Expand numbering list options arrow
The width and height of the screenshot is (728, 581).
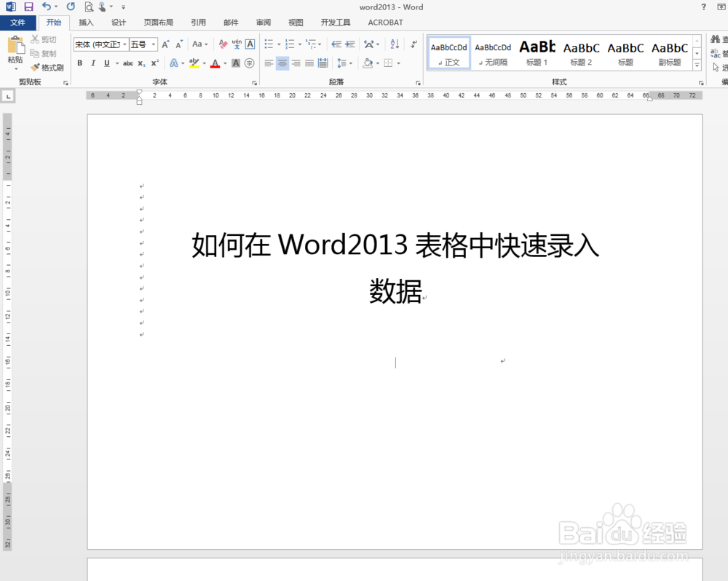point(300,44)
